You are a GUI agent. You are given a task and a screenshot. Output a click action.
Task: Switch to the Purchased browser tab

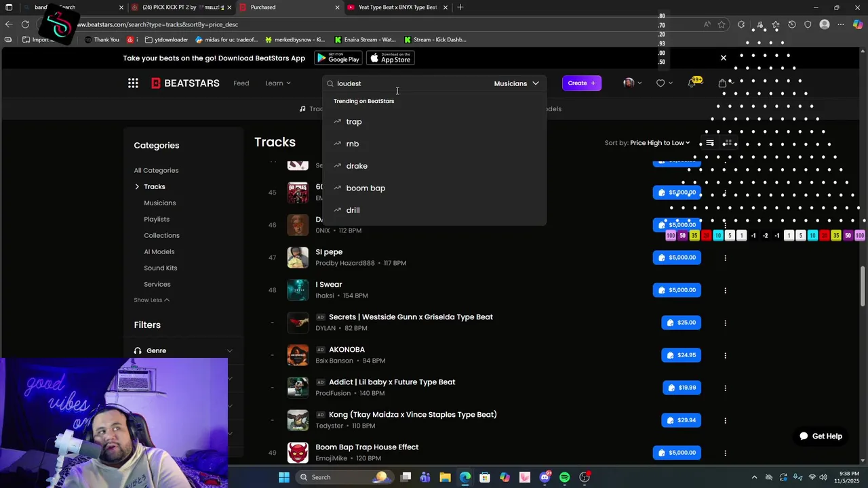tap(289, 7)
